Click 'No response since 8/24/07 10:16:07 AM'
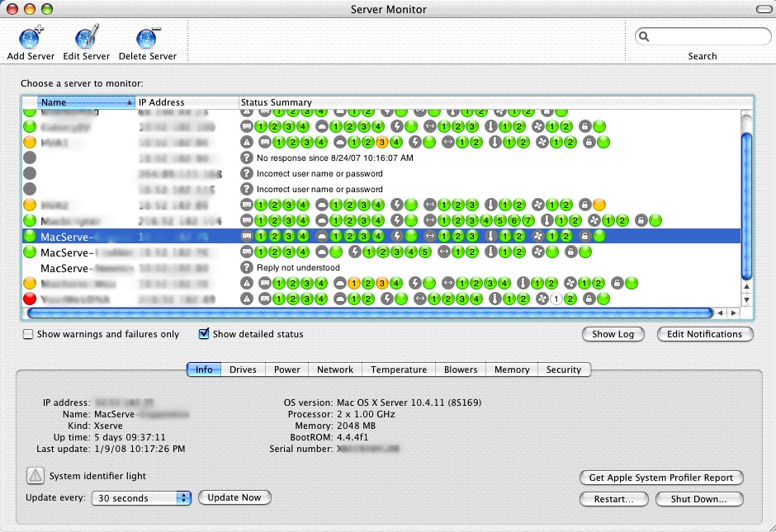 click(335, 158)
